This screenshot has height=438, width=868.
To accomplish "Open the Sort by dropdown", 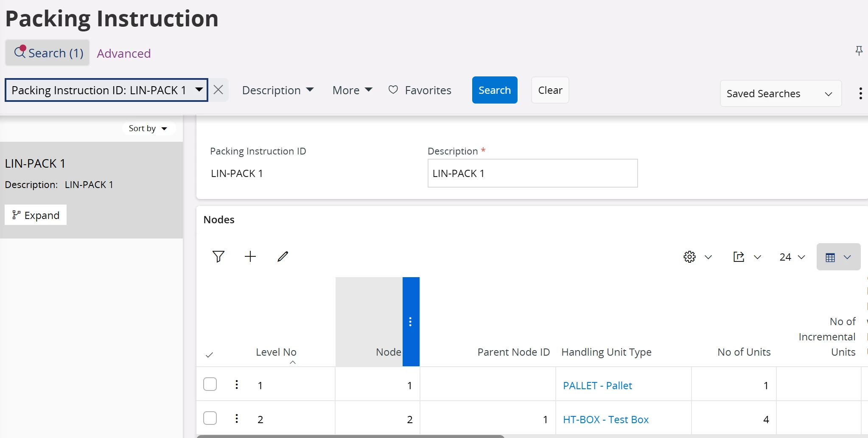I will click(x=148, y=128).
